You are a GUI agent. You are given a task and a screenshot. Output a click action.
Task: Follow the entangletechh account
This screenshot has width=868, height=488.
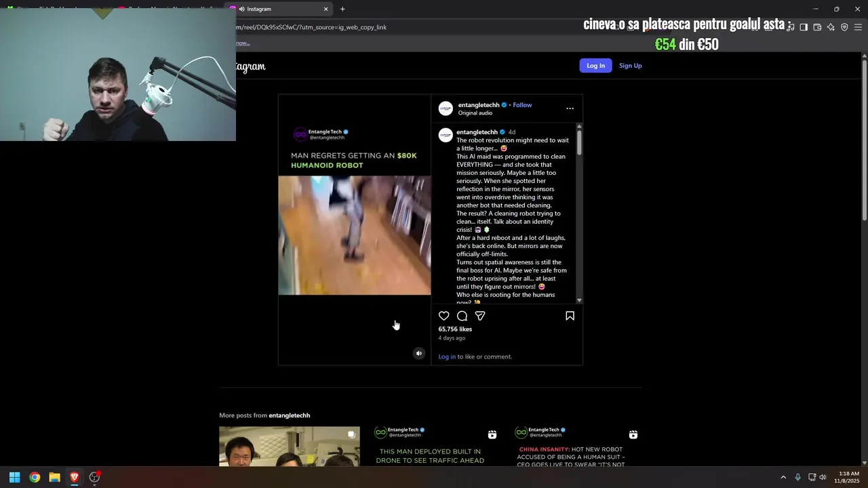click(x=522, y=105)
